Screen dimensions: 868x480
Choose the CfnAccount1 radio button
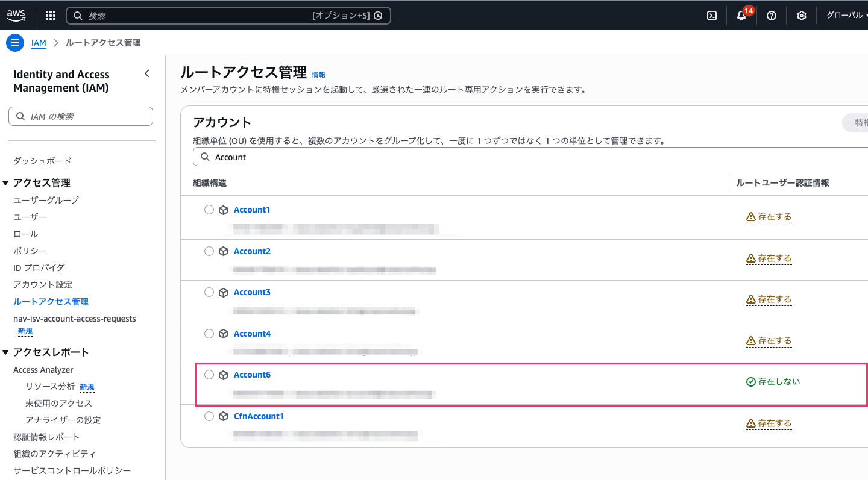[x=209, y=416]
